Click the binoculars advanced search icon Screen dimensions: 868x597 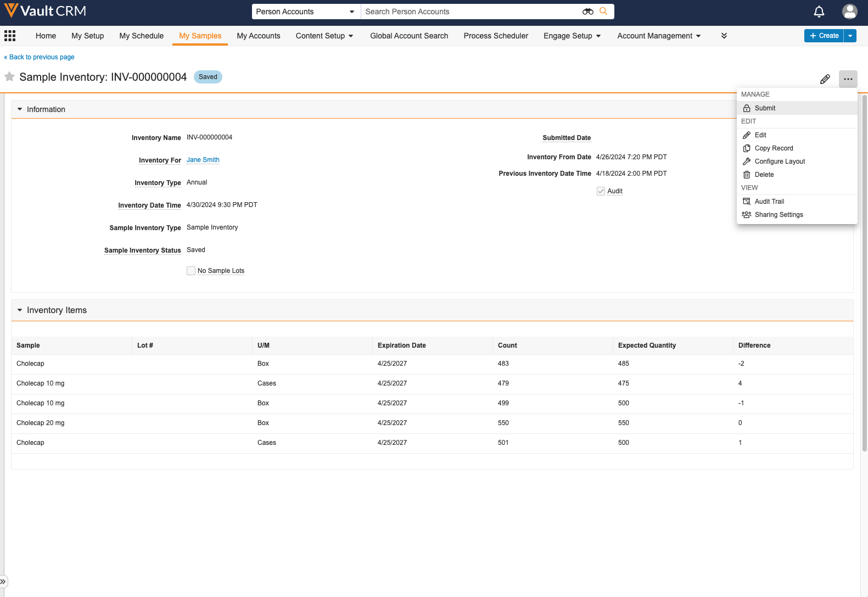587,12
